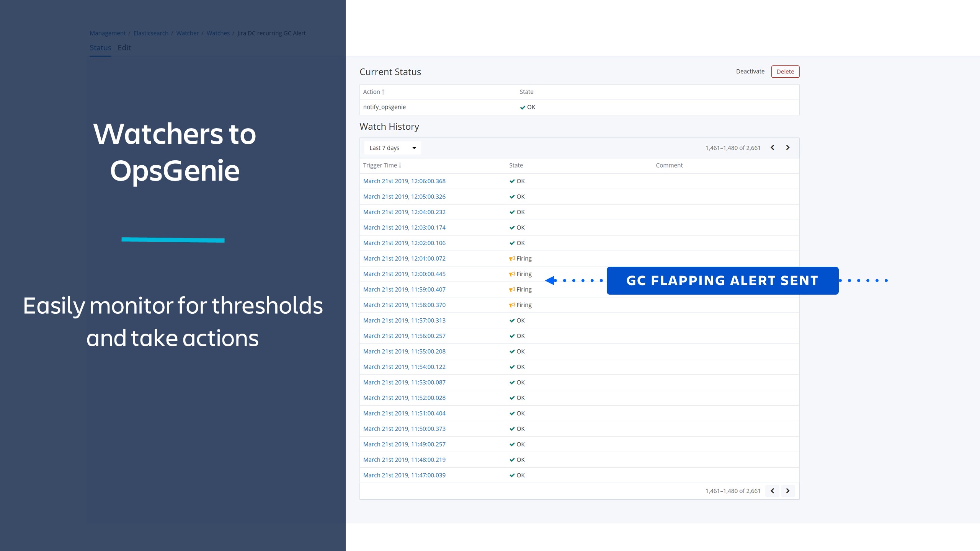Open watch entry at 11:53:00.087

[x=404, y=383]
